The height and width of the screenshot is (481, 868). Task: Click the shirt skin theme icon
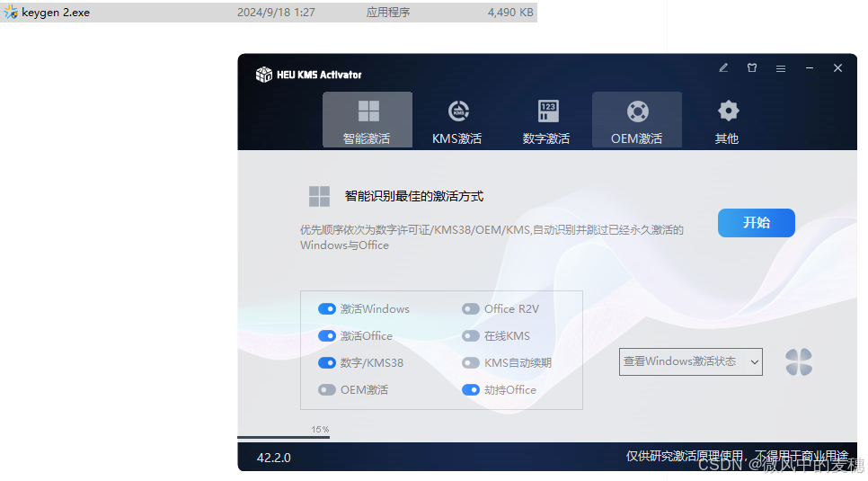tap(752, 68)
